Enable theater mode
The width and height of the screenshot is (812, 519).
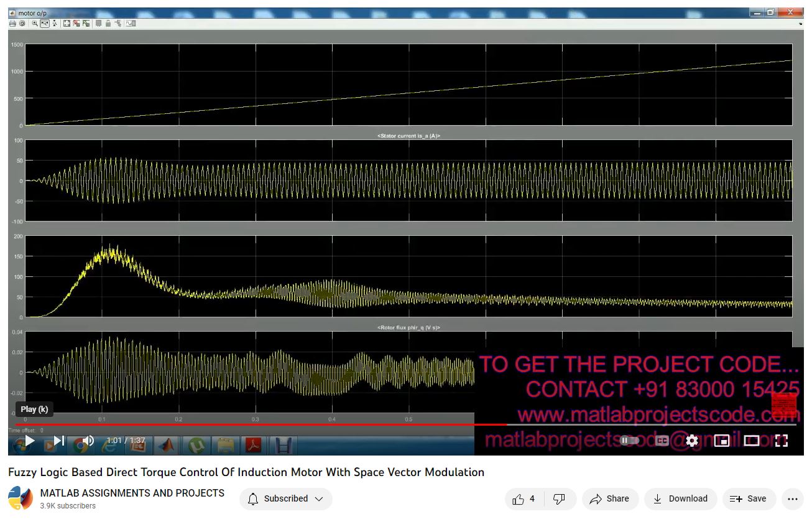coord(752,441)
